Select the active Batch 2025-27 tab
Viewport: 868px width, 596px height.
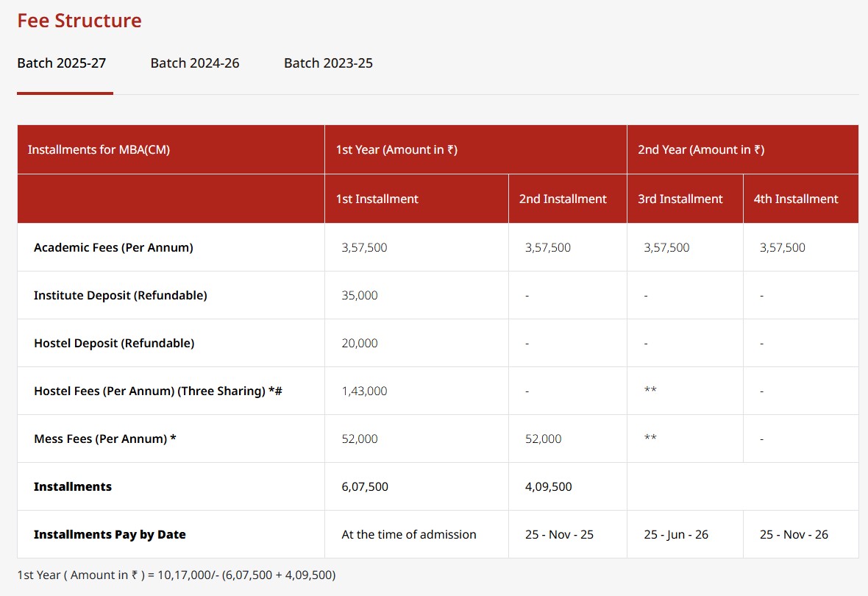click(x=62, y=63)
